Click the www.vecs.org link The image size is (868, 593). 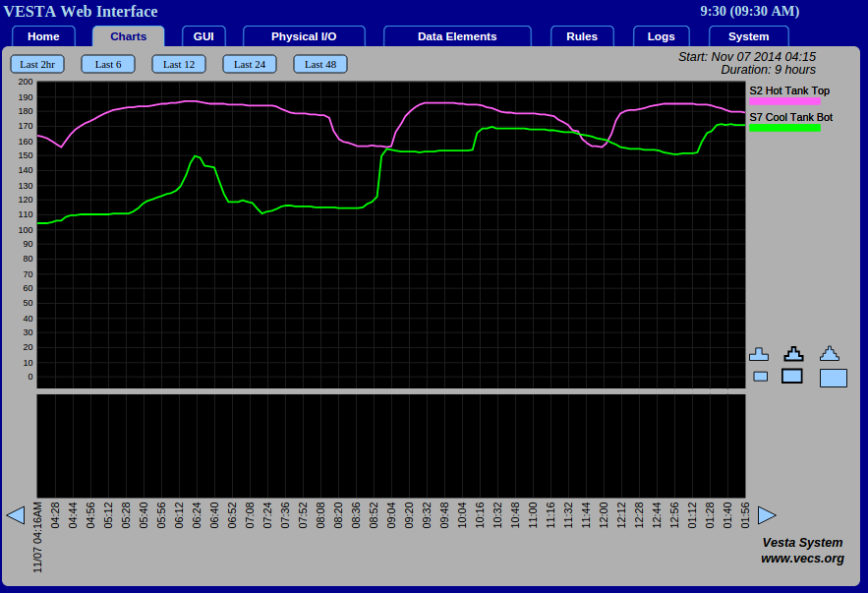point(802,559)
